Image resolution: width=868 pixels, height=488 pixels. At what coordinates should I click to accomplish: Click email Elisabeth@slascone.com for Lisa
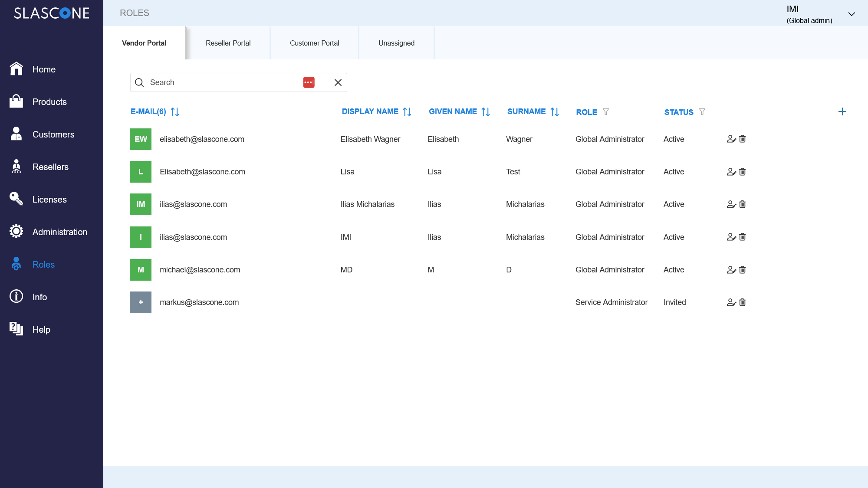202,172
